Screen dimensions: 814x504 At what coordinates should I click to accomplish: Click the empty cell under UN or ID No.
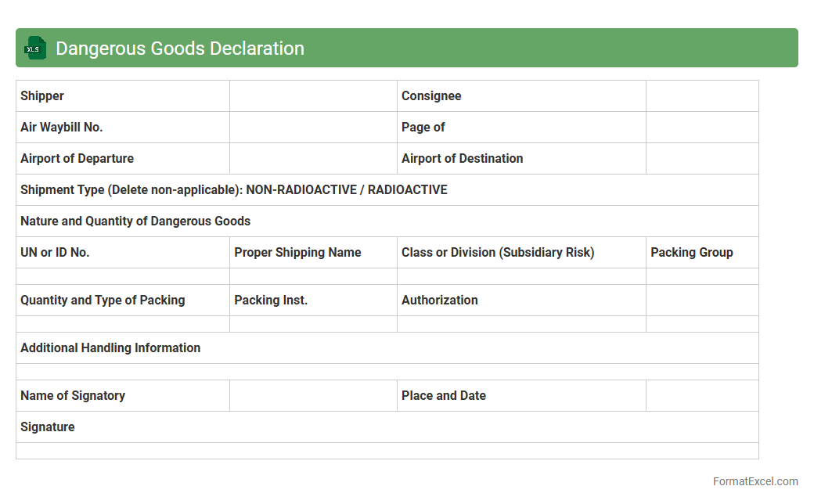tap(123, 276)
